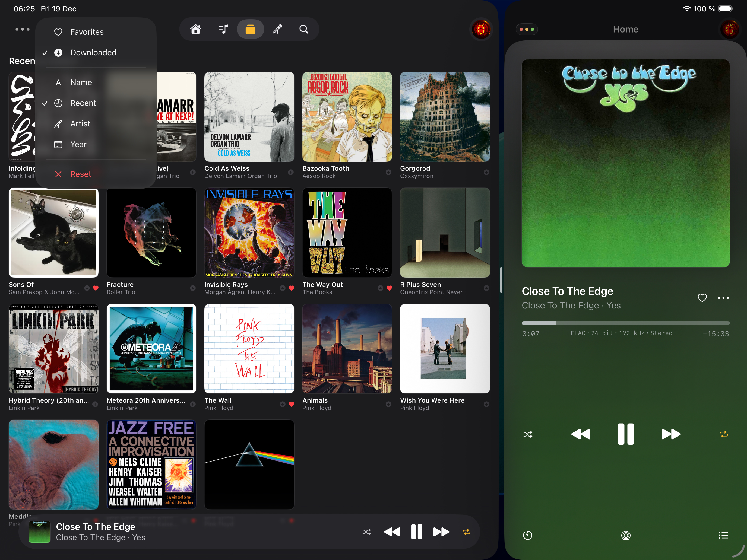
Task: Open the artists microphone tab
Action: (x=277, y=29)
